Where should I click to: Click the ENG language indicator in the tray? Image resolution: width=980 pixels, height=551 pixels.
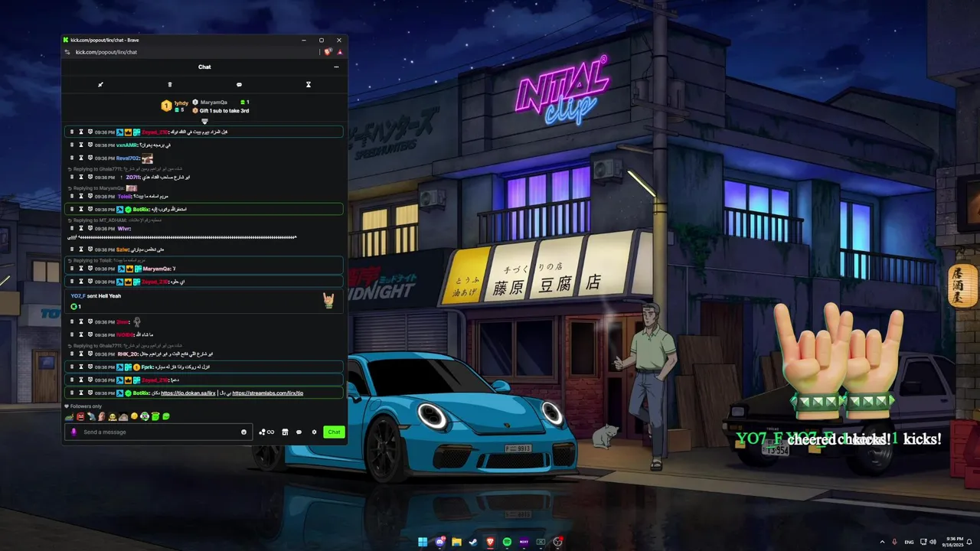909,542
